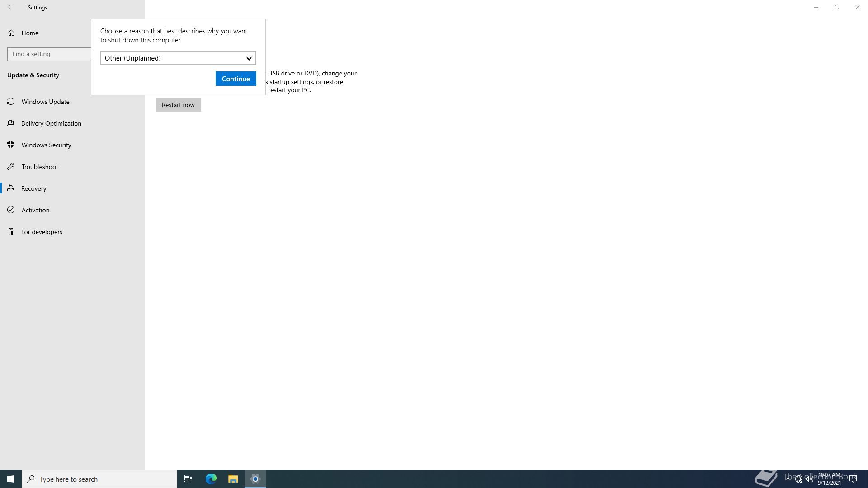The height and width of the screenshot is (488, 868).
Task: Click the For developers tools icon
Action: (x=11, y=232)
